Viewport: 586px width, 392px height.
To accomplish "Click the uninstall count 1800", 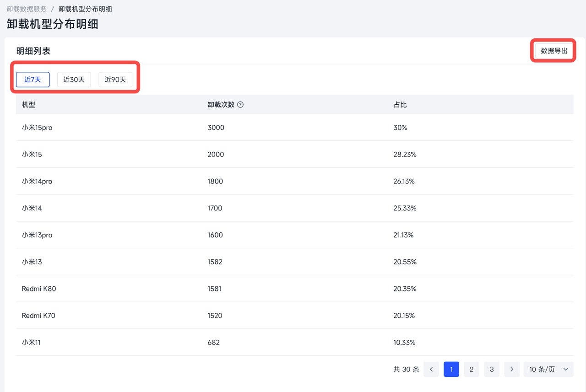I will tap(215, 182).
